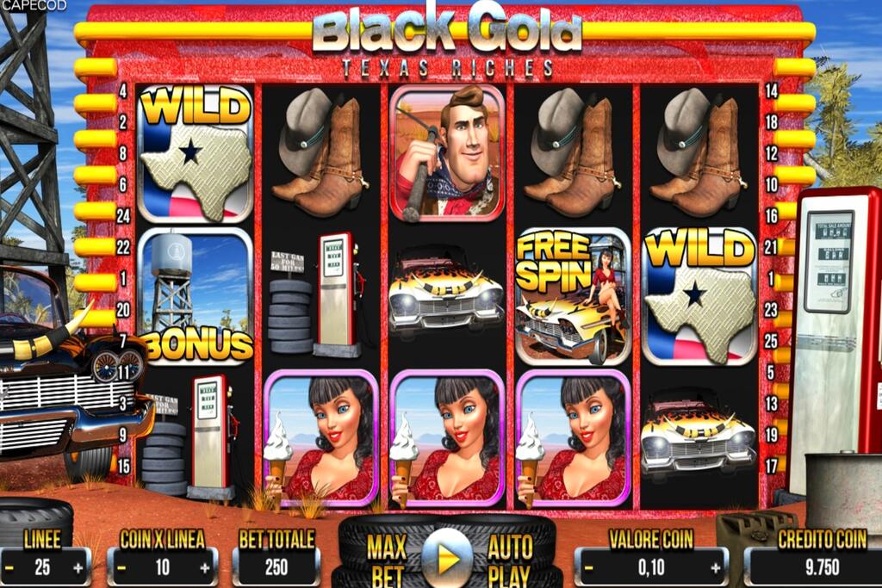Activate AUTO PLAY mode
The height and width of the screenshot is (588, 882).
[x=510, y=561]
